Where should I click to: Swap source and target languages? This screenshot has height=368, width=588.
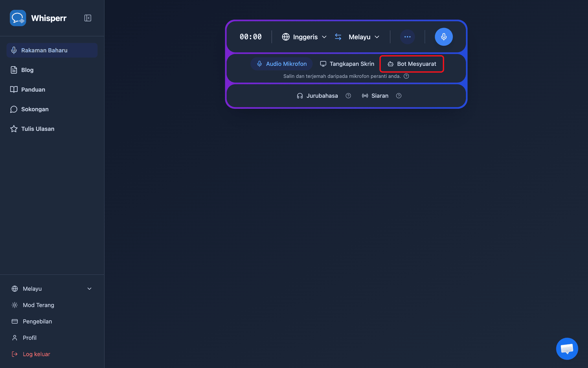tap(338, 37)
